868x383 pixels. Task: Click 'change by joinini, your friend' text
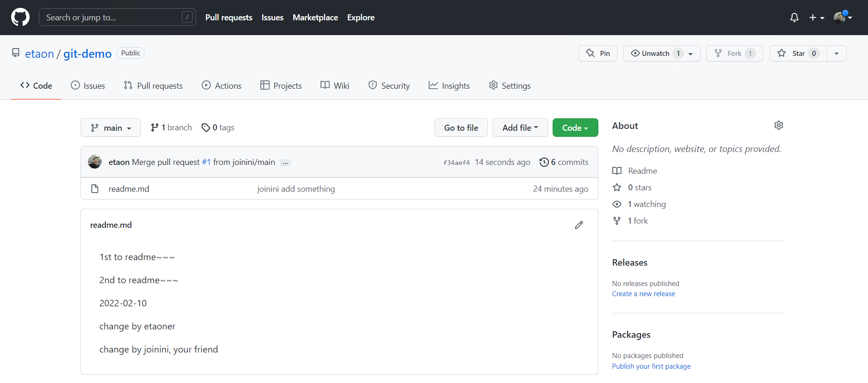click(159, 349)
